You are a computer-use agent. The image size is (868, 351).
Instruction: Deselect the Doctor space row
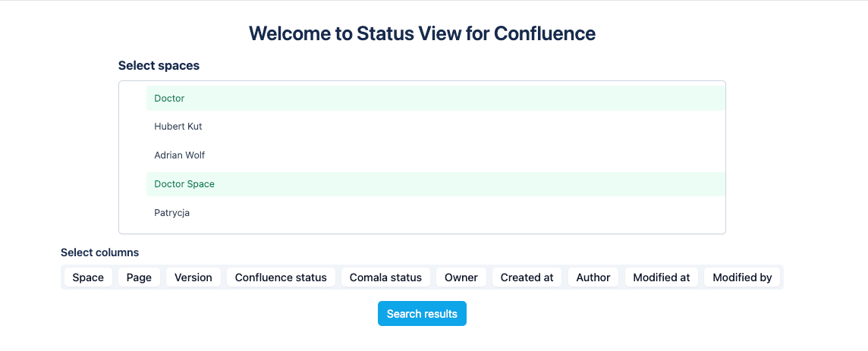[436, 99]
